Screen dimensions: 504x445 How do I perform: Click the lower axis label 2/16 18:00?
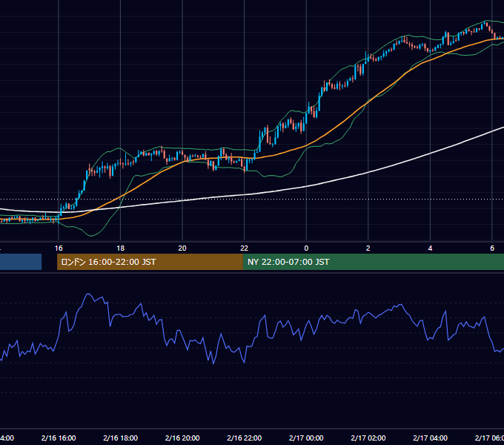121,438
